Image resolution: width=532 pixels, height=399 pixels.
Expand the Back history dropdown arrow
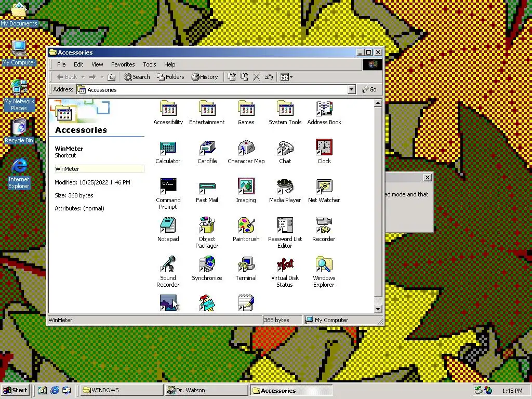click(x=83, y=77)
